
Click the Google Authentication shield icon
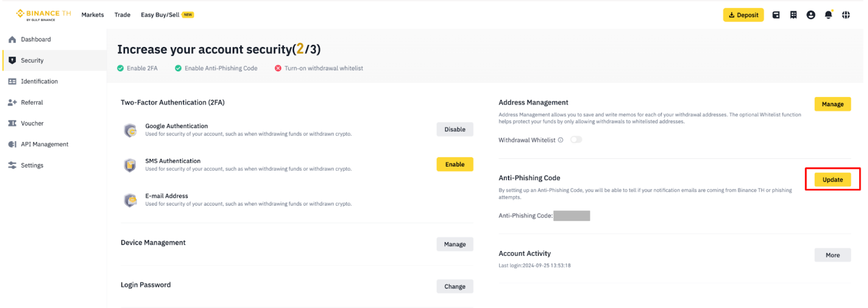[130, 130]
